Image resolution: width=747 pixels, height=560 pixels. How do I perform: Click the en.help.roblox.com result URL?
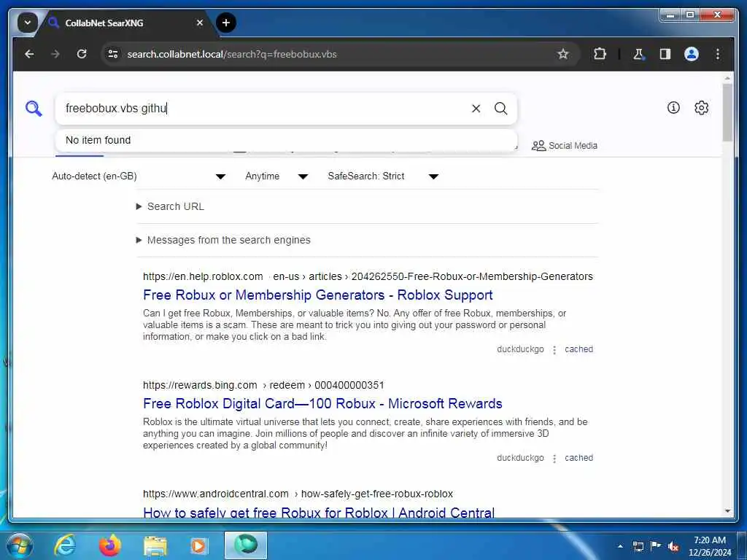[x=368, y=276]
